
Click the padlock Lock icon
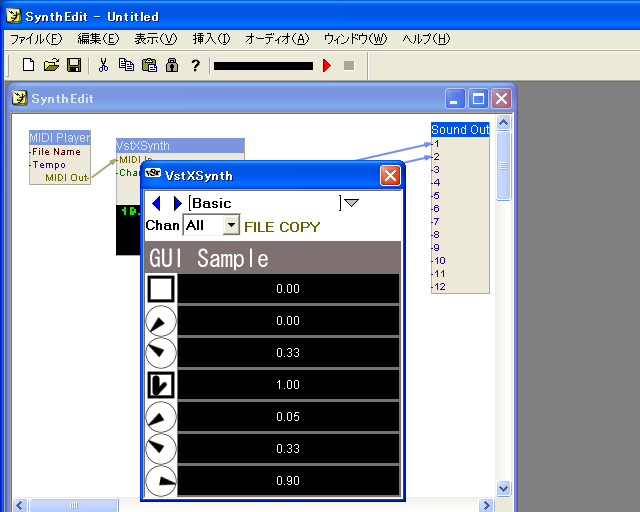coord(172,65)
